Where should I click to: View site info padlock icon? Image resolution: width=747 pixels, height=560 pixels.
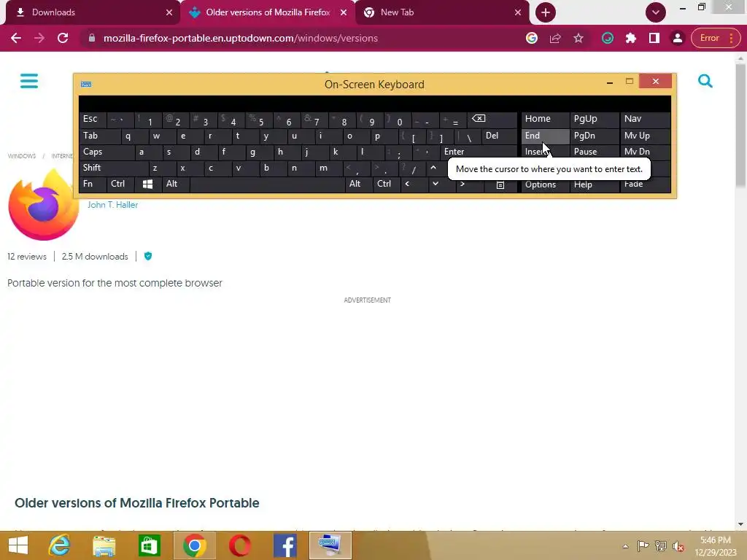tap(92, 38)
